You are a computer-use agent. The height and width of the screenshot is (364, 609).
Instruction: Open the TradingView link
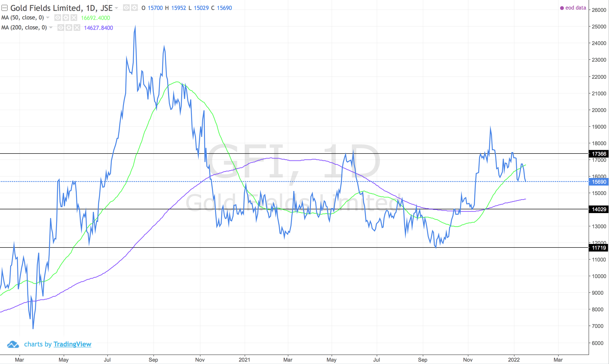coord(72,344)
